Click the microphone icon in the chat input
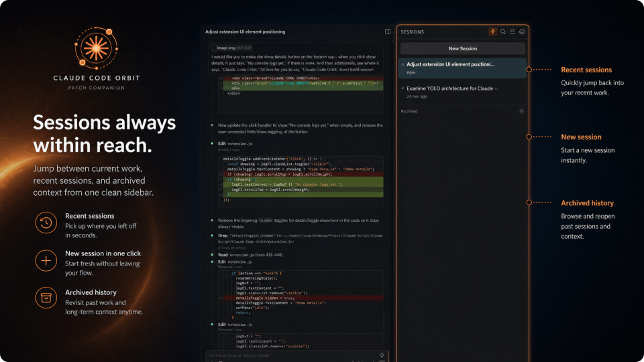The image size is (644, 362). coord(382,355)
